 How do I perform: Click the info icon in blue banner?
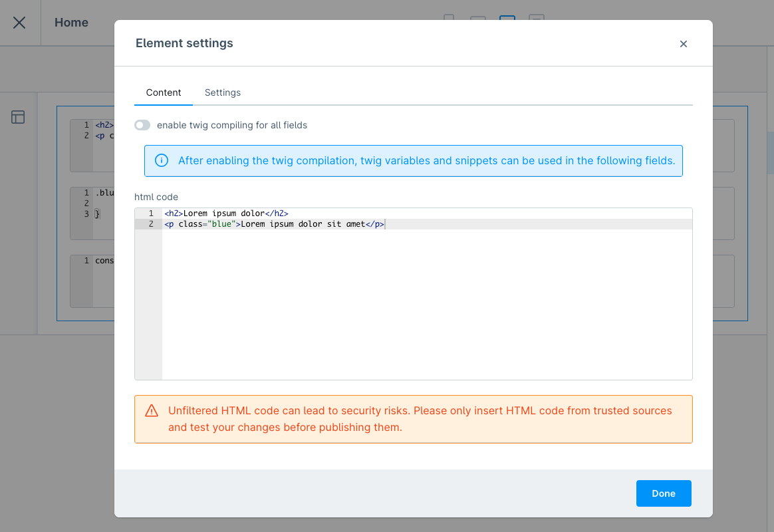click(162, 160)
